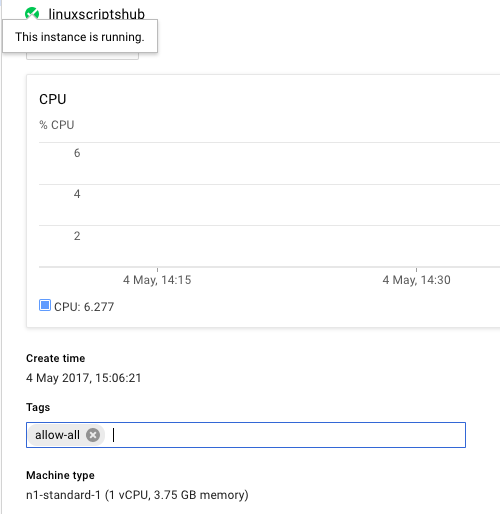Image resolution: width=500 pixels, height=514 pixels.
Task: Click the CPU chart title
Action: [x=53, y=99]
